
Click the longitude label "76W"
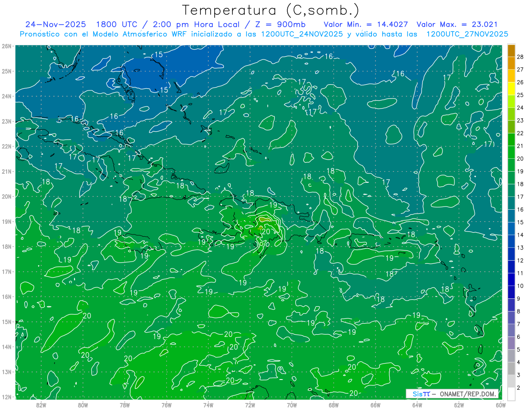167,405
